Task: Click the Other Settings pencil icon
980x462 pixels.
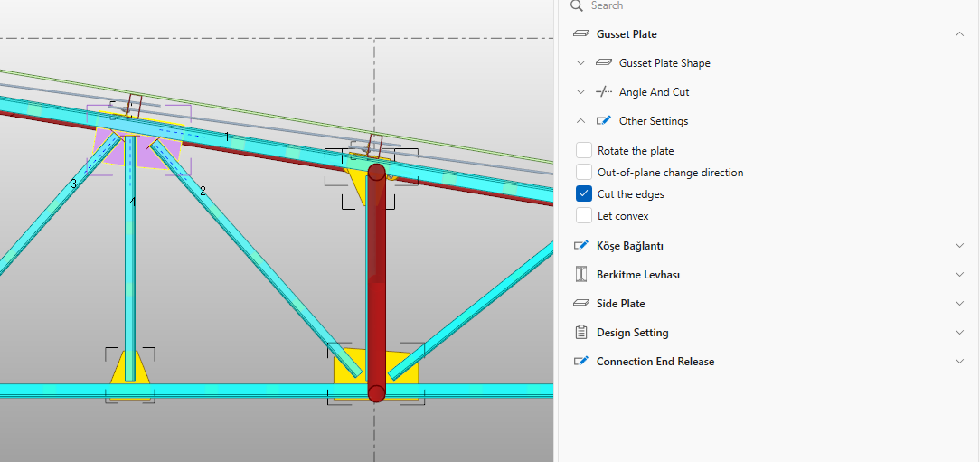Action: [x=604, y=121]
